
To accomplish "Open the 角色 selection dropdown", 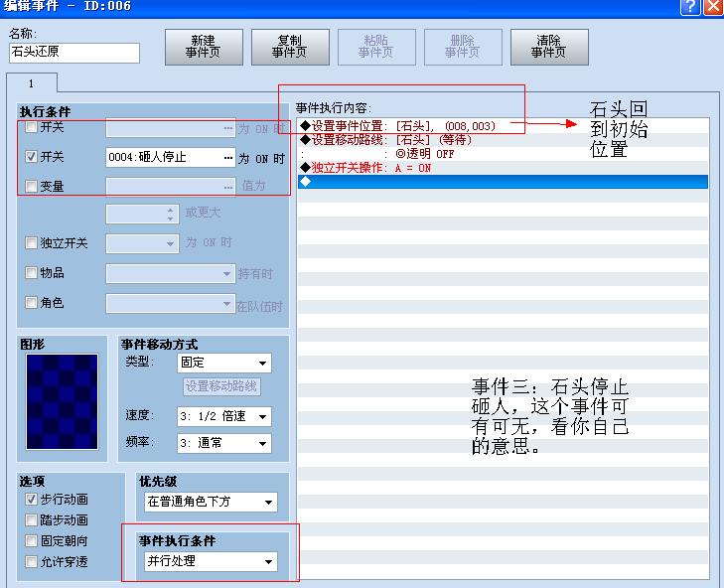I will click(x=171, y=304).
